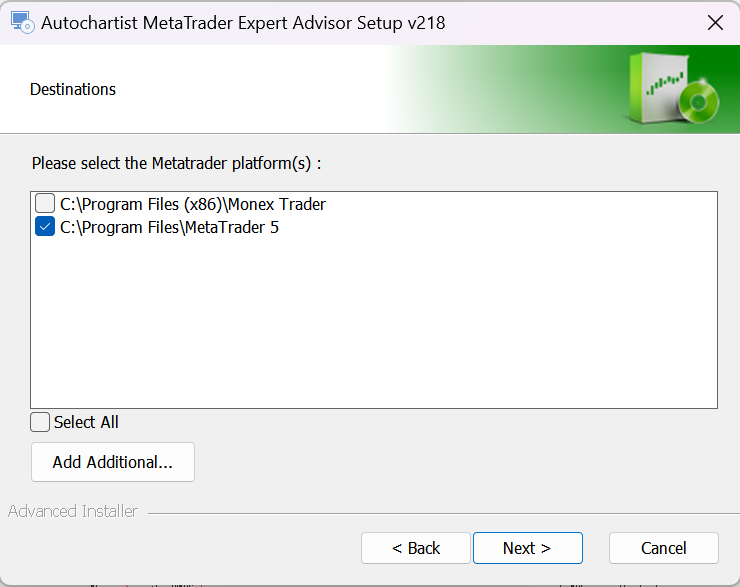The image size is (740, 587).
Task: Click the Add Additional... button
Action: 113,462
